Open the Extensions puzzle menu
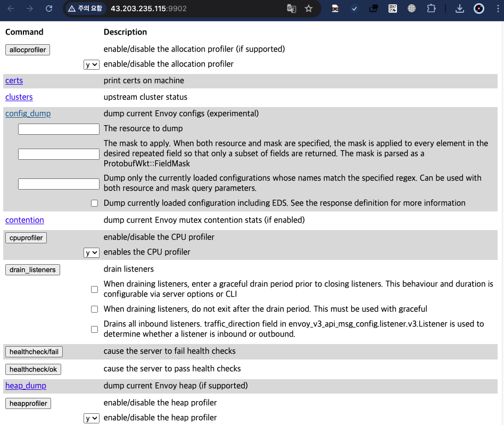The width and height of the screenshot is (504, 425). point(431,9)
